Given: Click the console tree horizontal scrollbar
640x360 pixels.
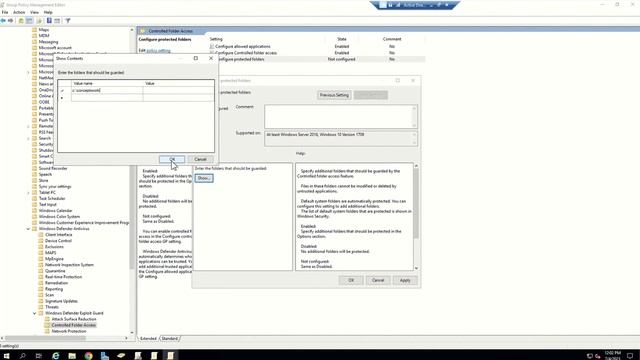Looking at the screenshot, I should pyautogui.click(x=64, y=338).
